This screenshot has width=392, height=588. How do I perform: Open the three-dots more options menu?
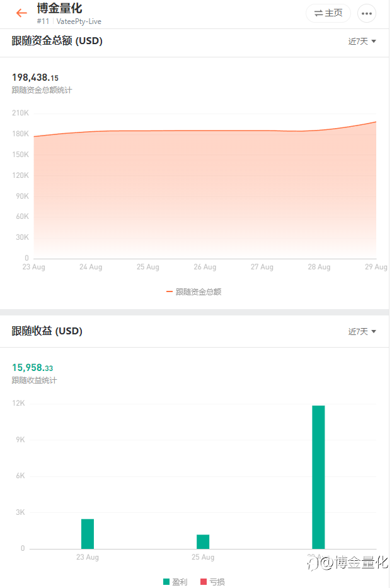click(367, 13)
